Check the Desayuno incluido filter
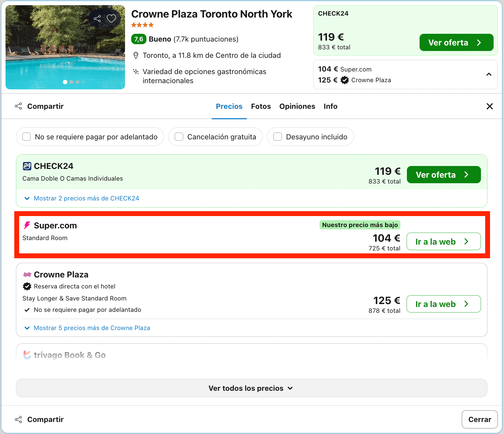 pos(278,137)
